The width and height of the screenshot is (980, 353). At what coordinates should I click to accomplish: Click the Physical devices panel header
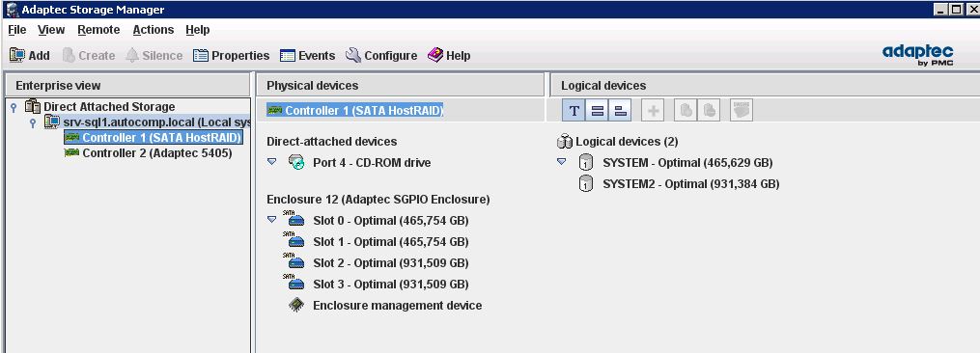point(400,85)
